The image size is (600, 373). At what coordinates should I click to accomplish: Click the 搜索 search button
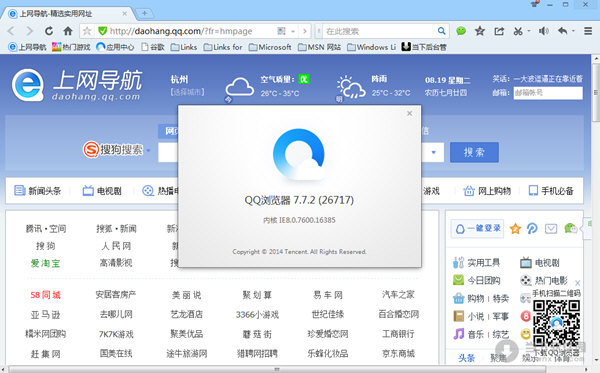pyautogui.click(x=474, y=152)
